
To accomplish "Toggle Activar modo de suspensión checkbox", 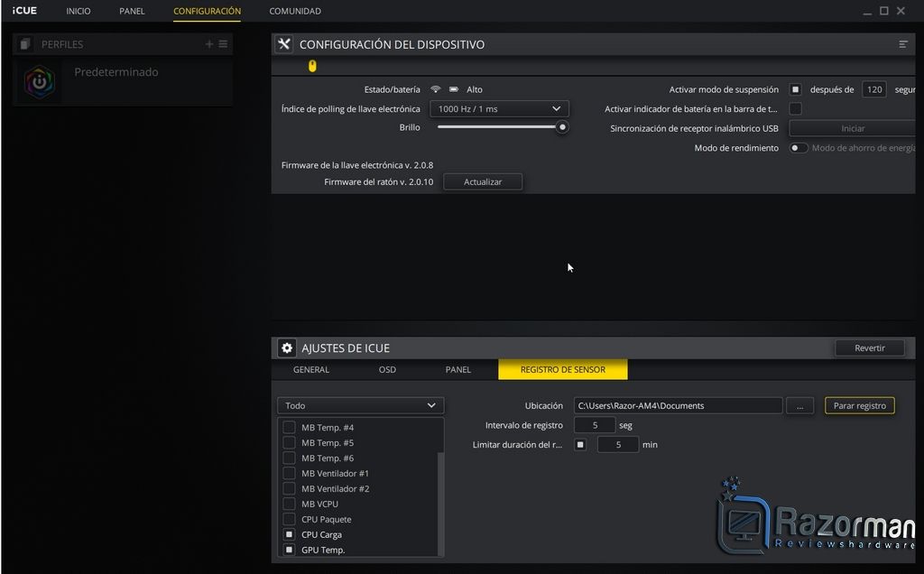I will coord(796,89).
